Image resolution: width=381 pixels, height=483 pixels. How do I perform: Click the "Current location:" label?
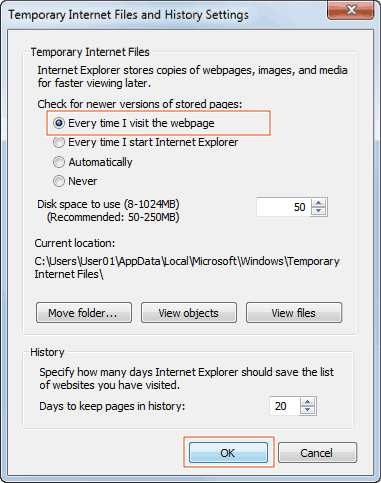[75, 243]
